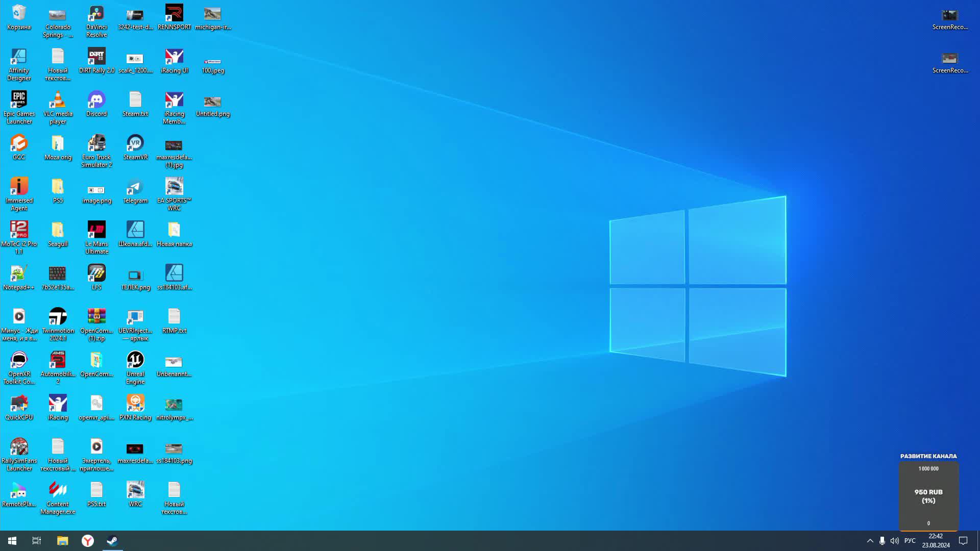The width and height of the screenshot is (980, 551).
Task: Select the Content Manager.exe icon
Action: pos(58,498)
